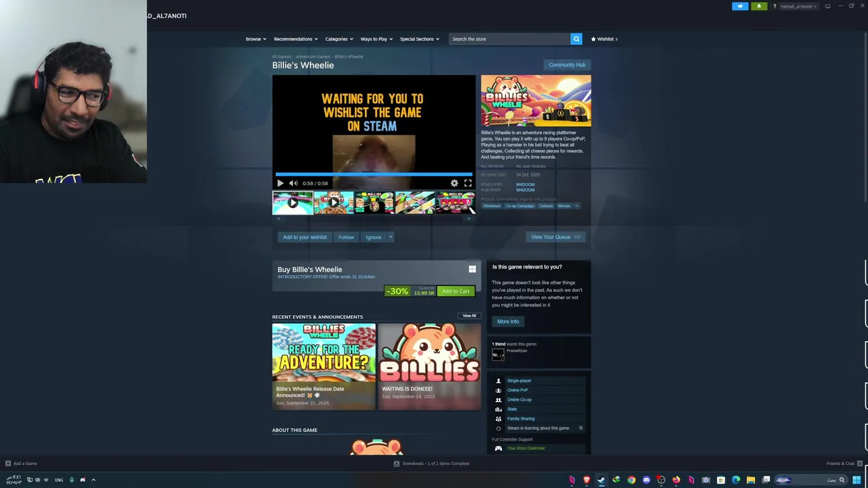
Task: Open OBS Studio from taskbar
Action: (x=661, y=480)
